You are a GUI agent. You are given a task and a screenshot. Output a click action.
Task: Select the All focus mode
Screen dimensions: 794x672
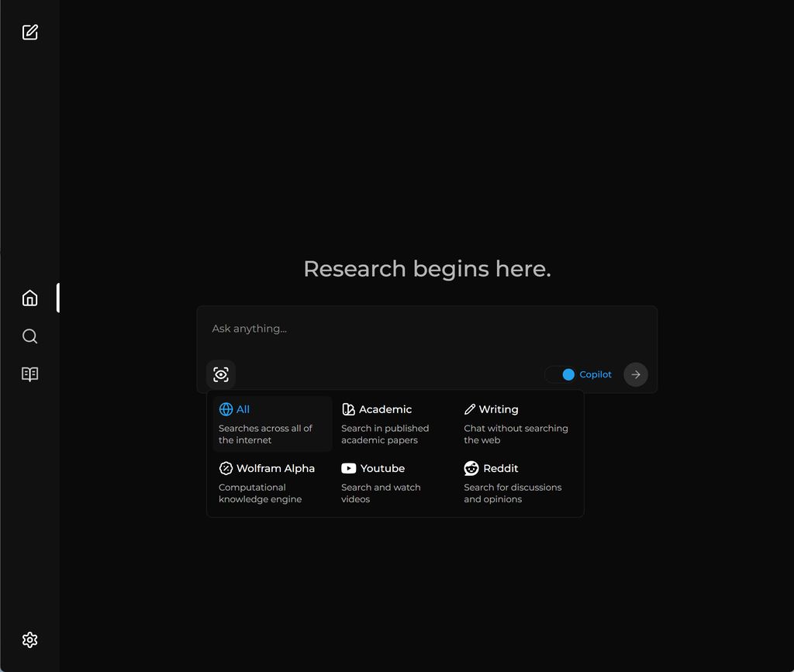[x=272, y=423]
